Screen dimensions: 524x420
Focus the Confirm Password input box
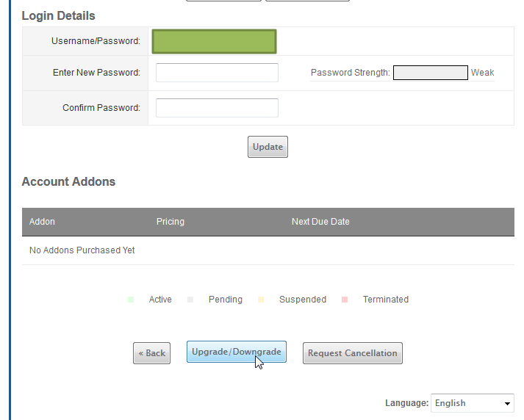tap(217, 108)
